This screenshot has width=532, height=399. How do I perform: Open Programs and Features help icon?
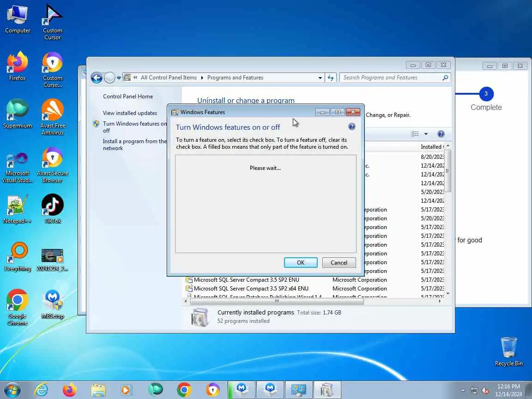pos(441,133)
